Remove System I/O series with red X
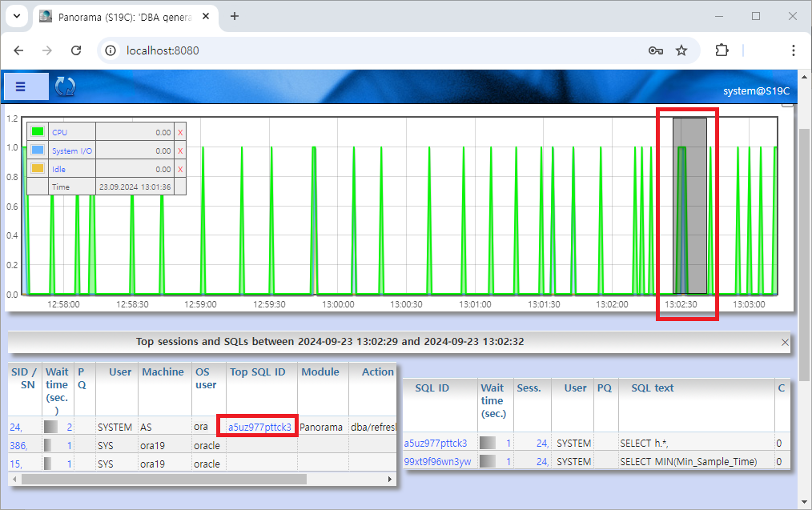 (x=180, y=151)
